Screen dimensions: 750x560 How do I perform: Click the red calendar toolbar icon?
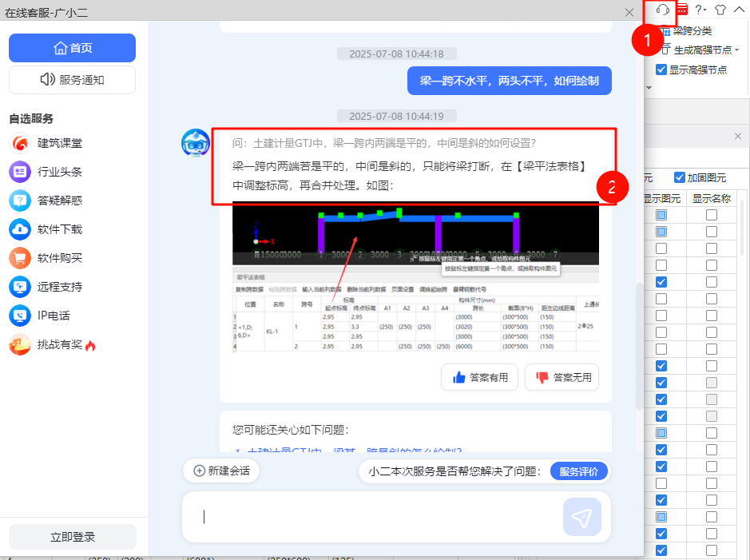coord(682,10)
